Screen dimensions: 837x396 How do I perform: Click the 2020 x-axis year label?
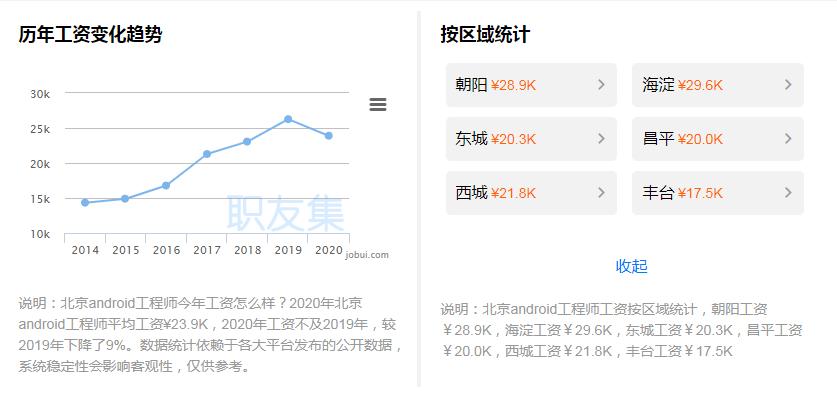pyautogui.click(x=329, y=250)
